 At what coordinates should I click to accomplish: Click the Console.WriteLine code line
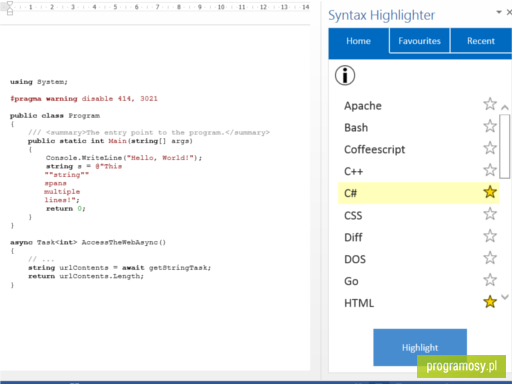coord(124,158)
